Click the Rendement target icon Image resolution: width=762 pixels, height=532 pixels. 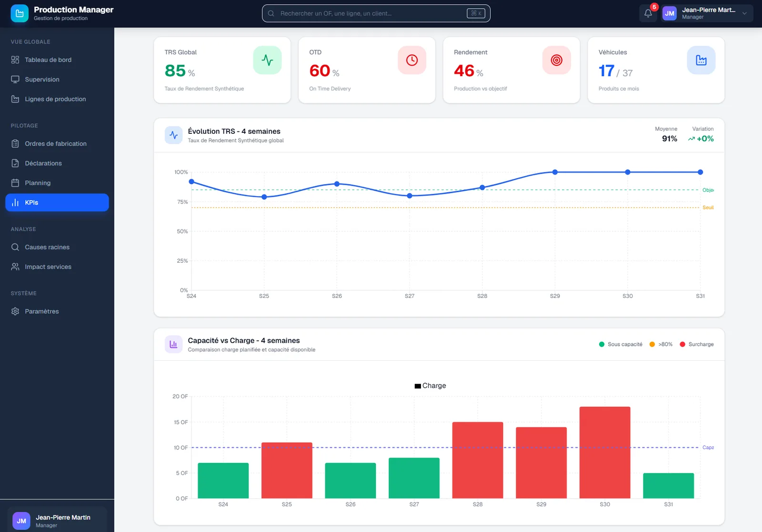click(557, 60)
